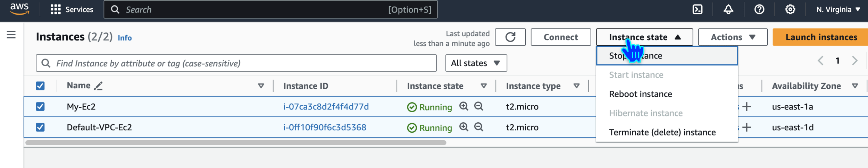
Task: Click the horizontal table scrollbar
Action: [x=236, y=143]
